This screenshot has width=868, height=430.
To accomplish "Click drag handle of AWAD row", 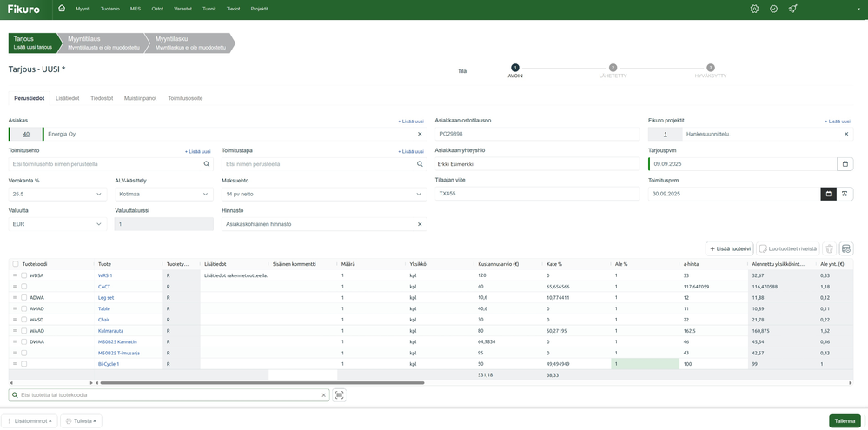I will click(16, 308).
